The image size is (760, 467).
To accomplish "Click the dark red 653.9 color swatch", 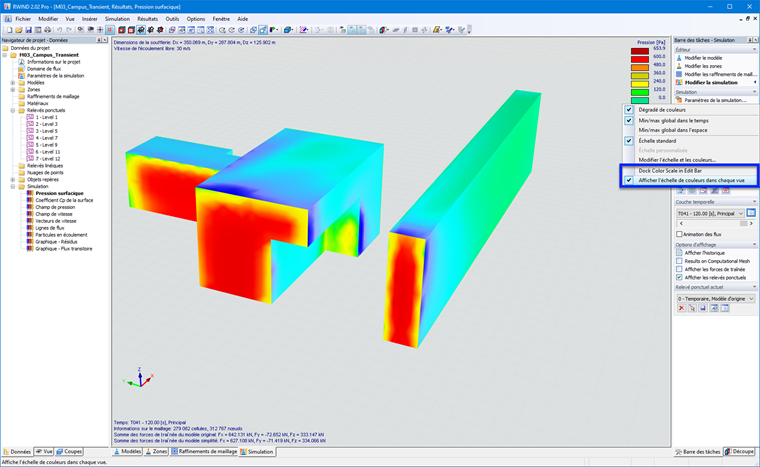I will (640, 51).
